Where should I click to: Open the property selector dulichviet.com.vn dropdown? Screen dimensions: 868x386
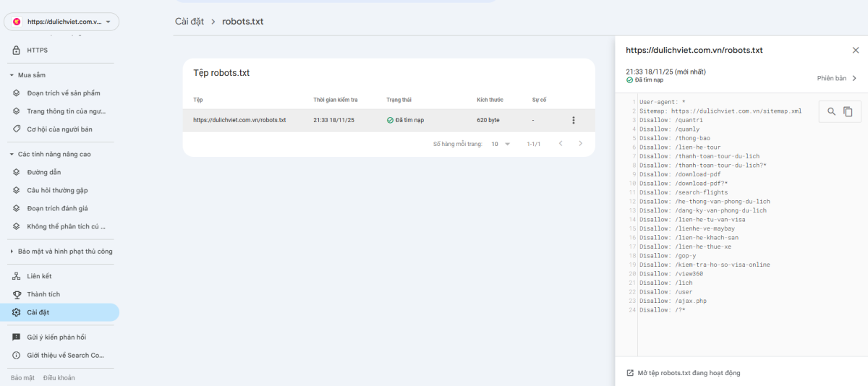click(x=61, y=22)
